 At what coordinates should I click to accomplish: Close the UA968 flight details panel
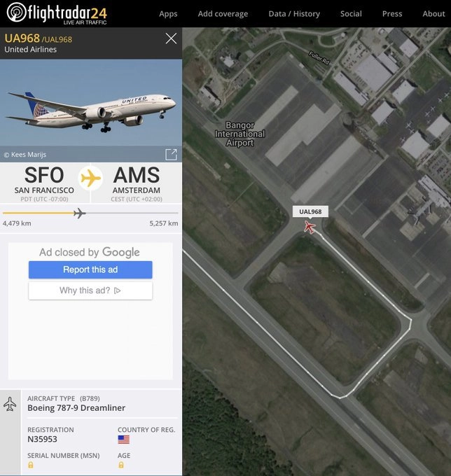171,38
